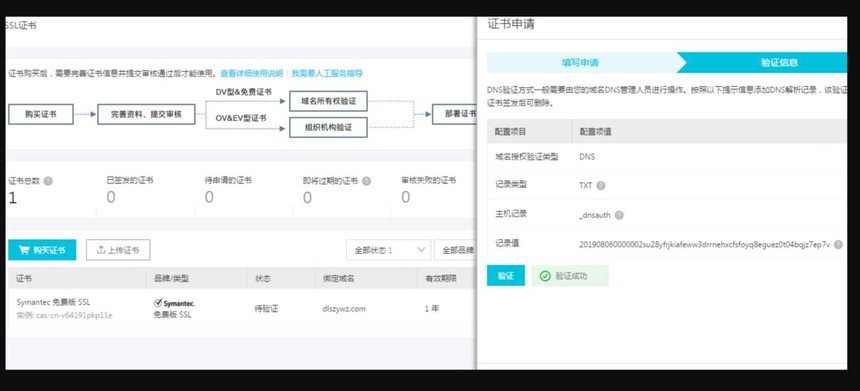Click the 审核失败的证书 count
860x391 pixels.
405,197
